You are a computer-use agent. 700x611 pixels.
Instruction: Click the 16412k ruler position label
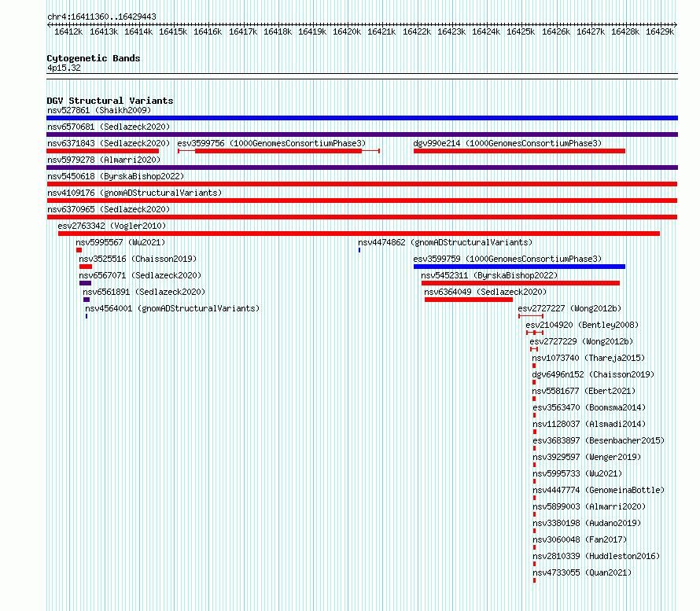(68, 31)
